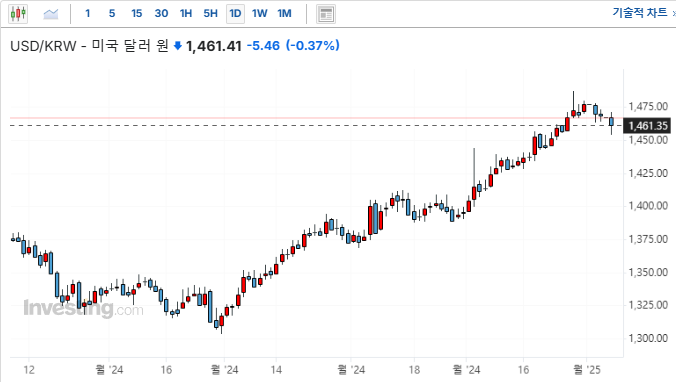Screen dimensions: 676x382
Task: Click the 1,461.41 last price value
Action: [x=213, y=46]
